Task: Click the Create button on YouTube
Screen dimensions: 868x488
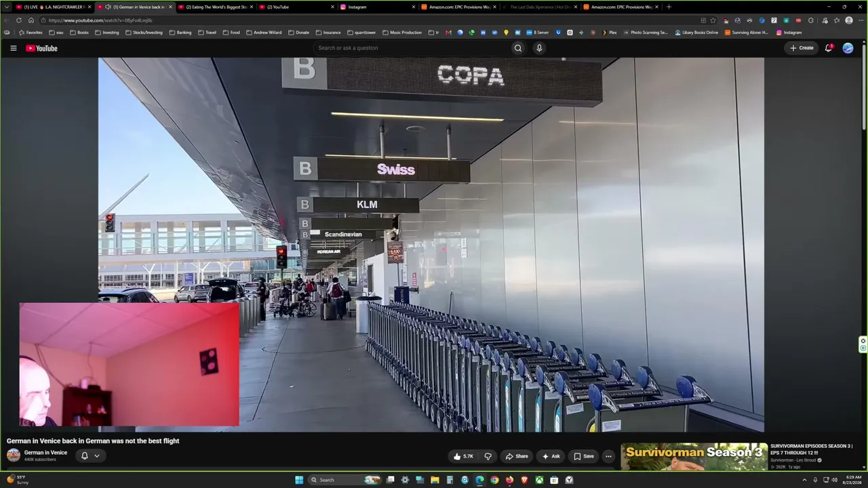Action: pyautogui.click(x=802, y=48)
